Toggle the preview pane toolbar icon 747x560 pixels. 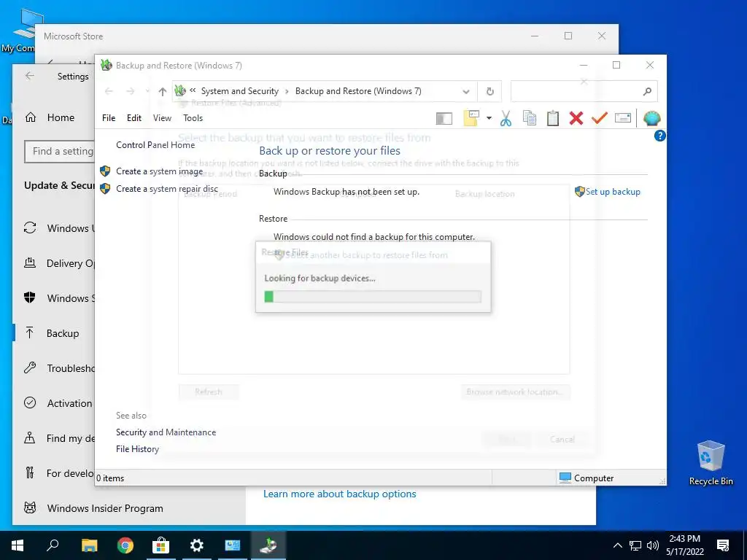click(x=444, y=119)
